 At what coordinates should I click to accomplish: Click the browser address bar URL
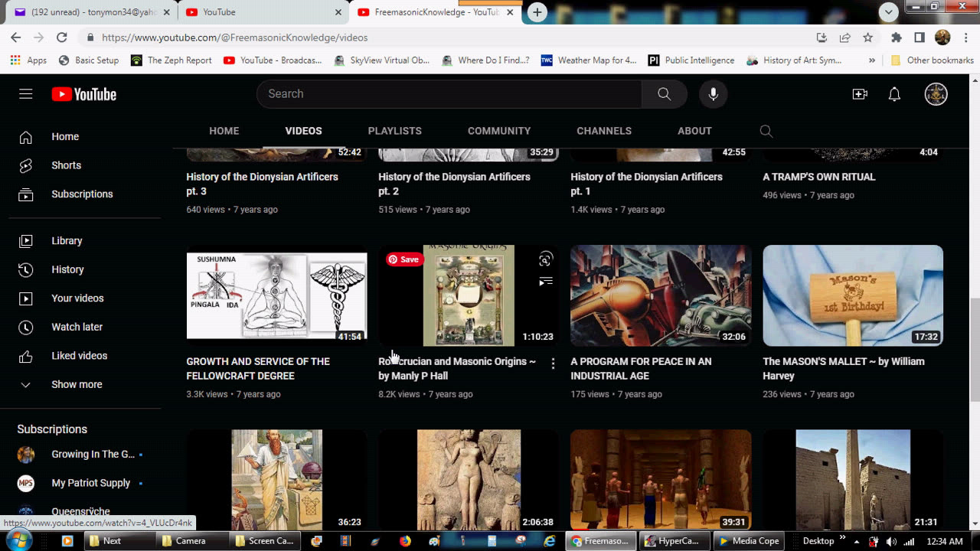pos(234,37)
